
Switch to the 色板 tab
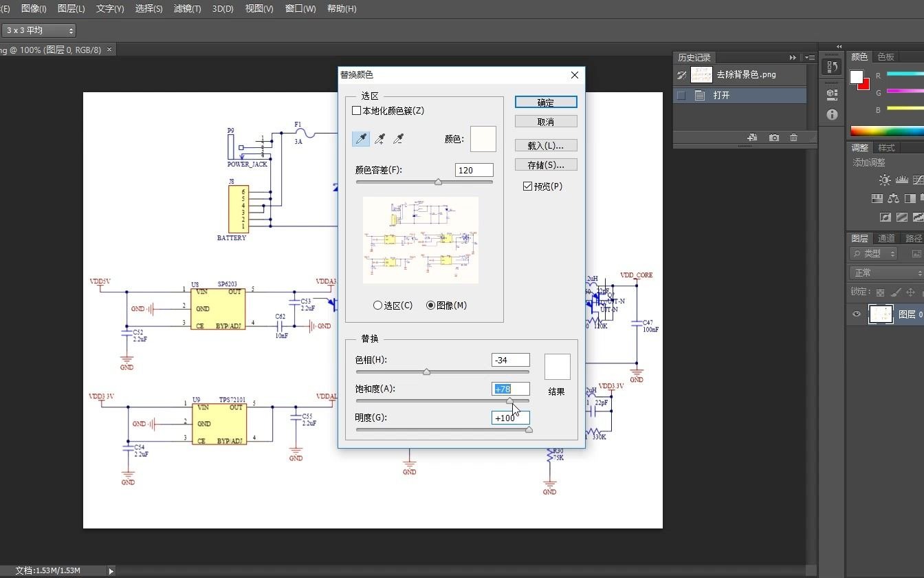point(885,56)
